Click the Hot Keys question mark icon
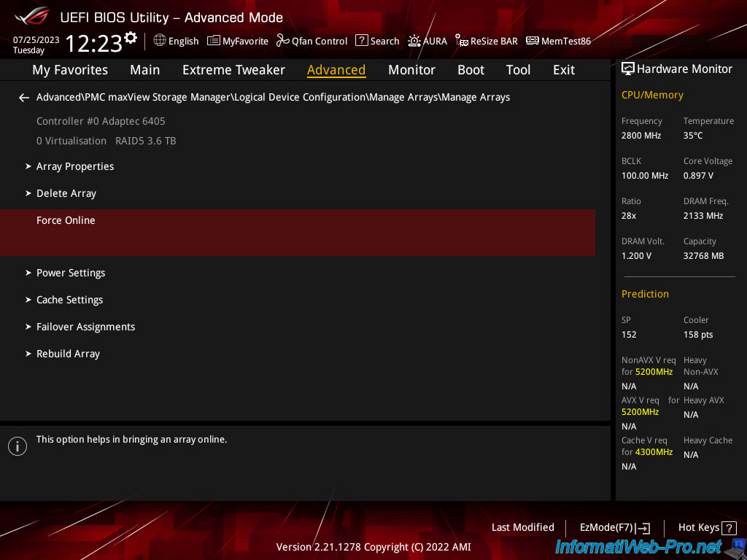The image size is (747, 560). [729, 528]
